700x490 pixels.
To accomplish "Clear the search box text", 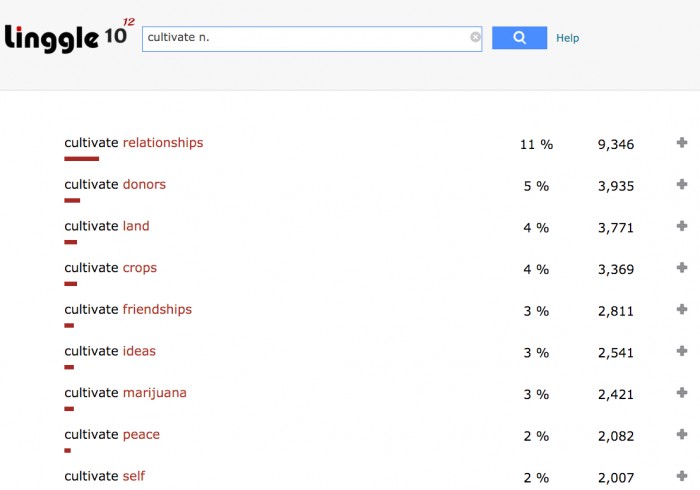I will [475, 38].
